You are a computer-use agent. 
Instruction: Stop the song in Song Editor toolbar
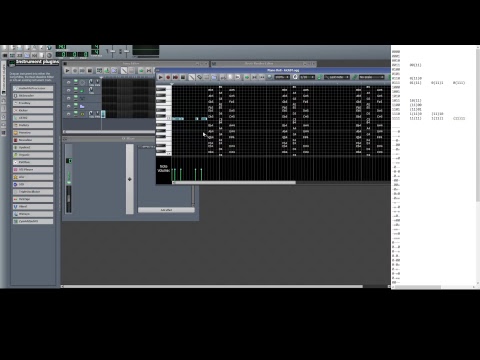89,70
